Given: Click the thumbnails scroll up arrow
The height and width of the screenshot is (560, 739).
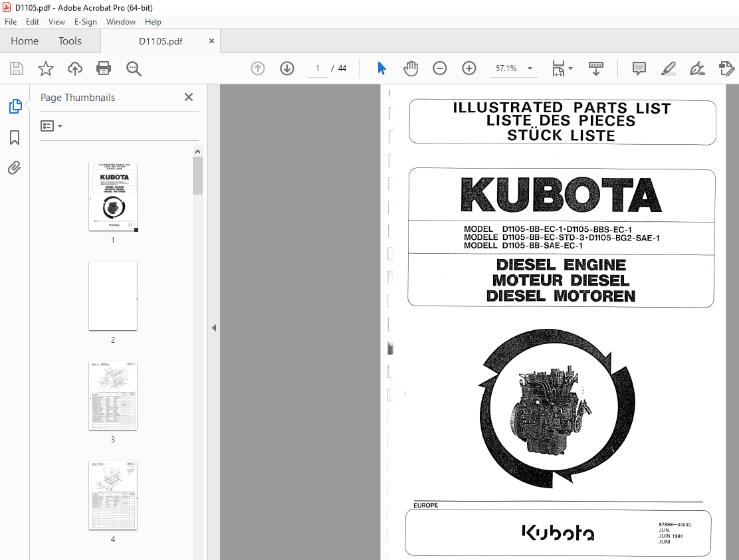Looking at the screenshot, I should pos(198,151).
